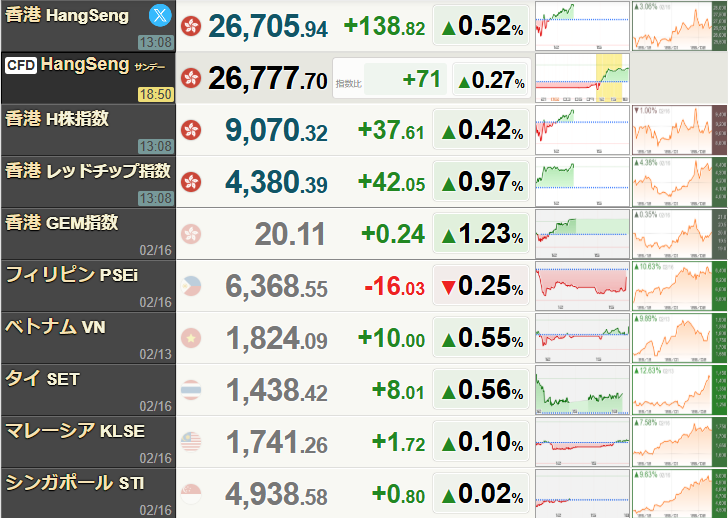Click PSEi value 6,368.55
This screenshot has width=728, height=518.
point(276,286)
